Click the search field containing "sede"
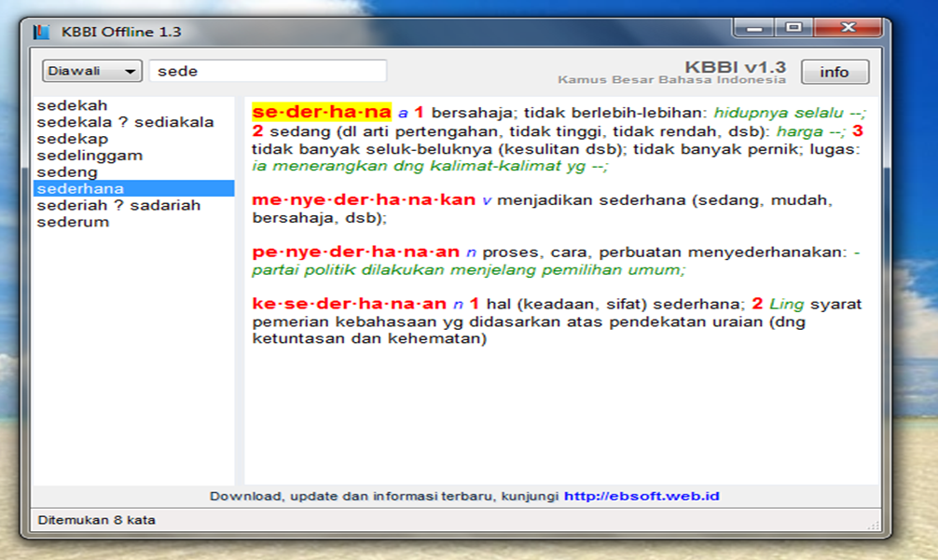 268,71
